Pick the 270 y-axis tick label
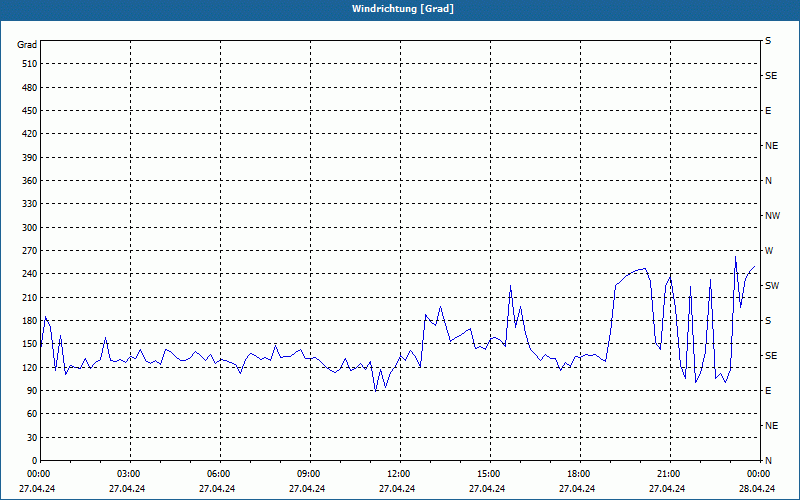The width and height of the screenshot is (800, 500). pyautogui.click(x=30, y=251)
